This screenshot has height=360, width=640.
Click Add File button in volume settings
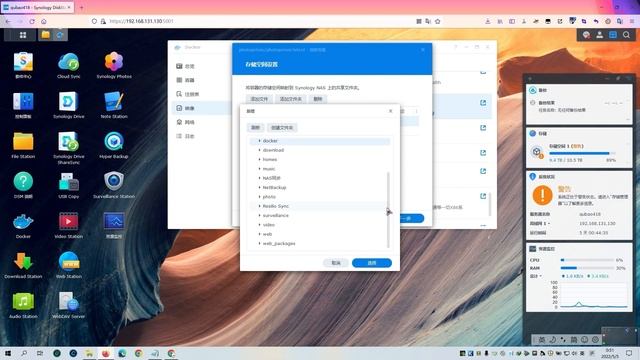tap(259, 99)
